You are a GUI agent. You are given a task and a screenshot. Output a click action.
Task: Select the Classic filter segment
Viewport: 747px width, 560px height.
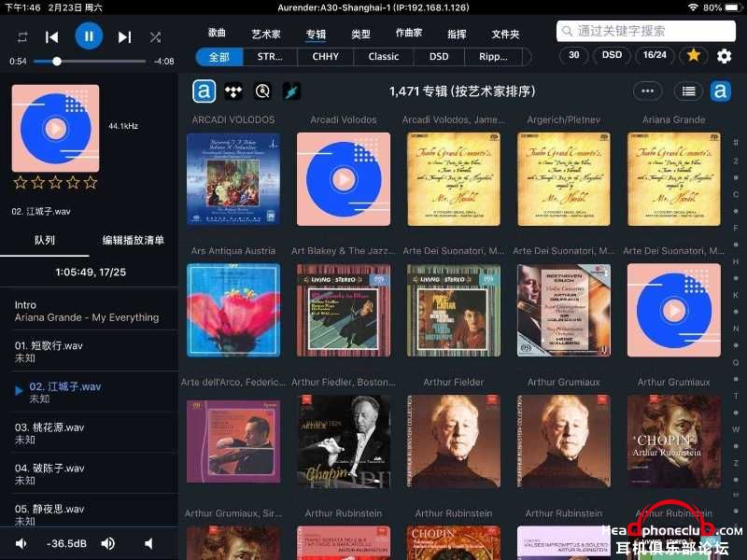click(x=384, y=57)
